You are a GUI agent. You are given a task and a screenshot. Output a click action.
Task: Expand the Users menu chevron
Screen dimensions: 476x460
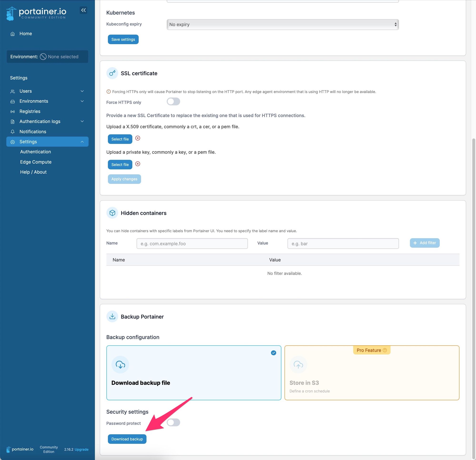point(82,91)
